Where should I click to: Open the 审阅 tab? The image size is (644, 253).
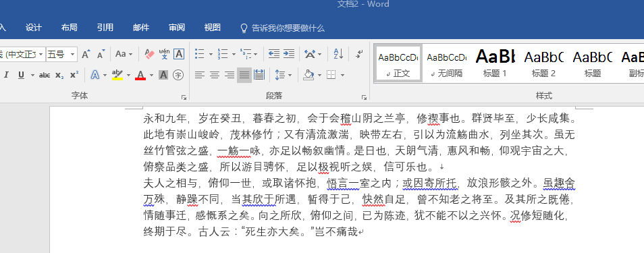[177, 28]
